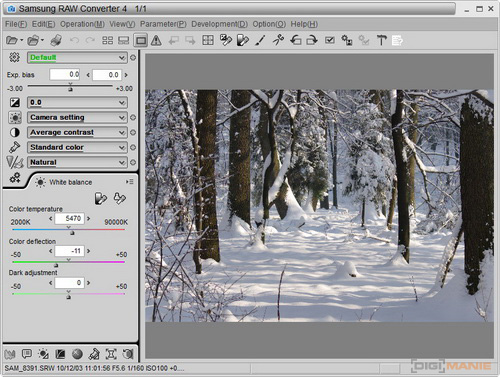Open the Development menu
Viewport: 500px width, 377px height.
pos(219,24)
